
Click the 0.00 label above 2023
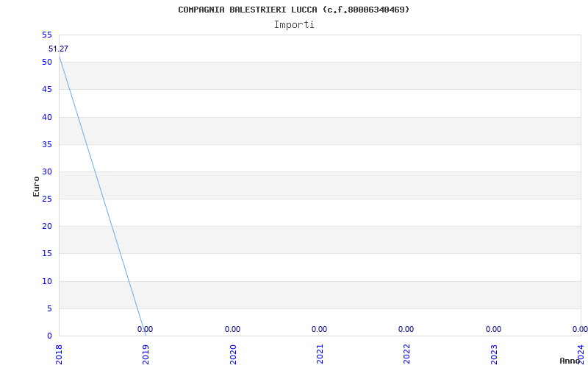point(493,329)
